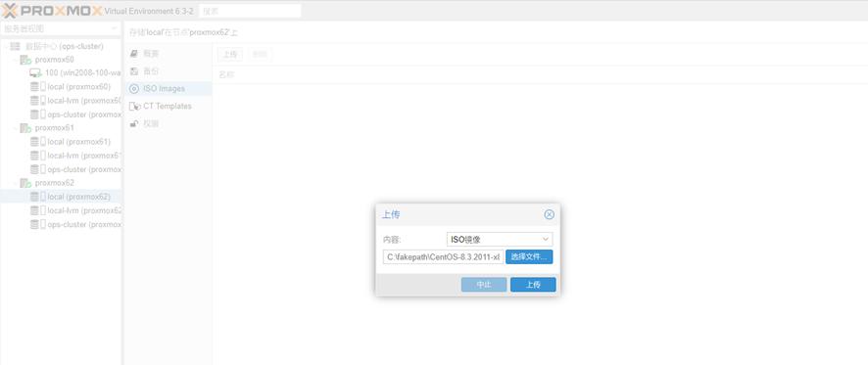Image resolution: width=868 pixels, height=365 pixels.
Task: Click the blue 上传 button in dialog
Action: tap(533, 285)
